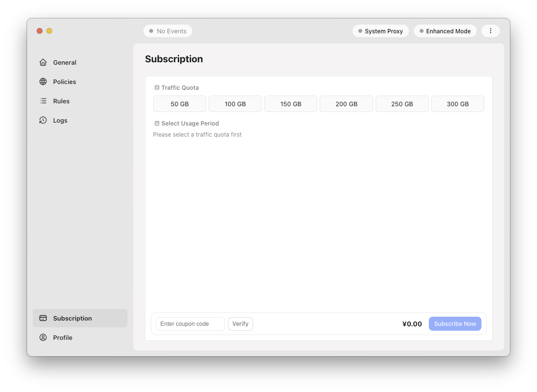Open the three-dot overflow menu
The width and height of the screenshot is (537, 392).
[491, 31]
